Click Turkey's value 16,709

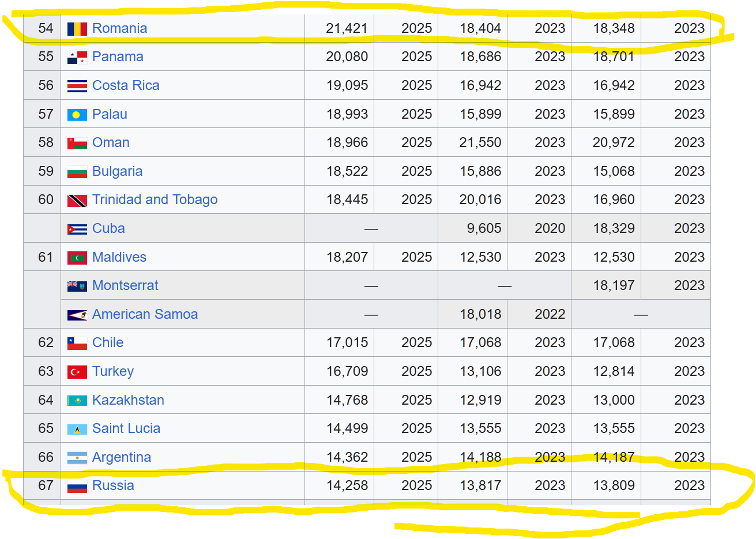(347, 371)
